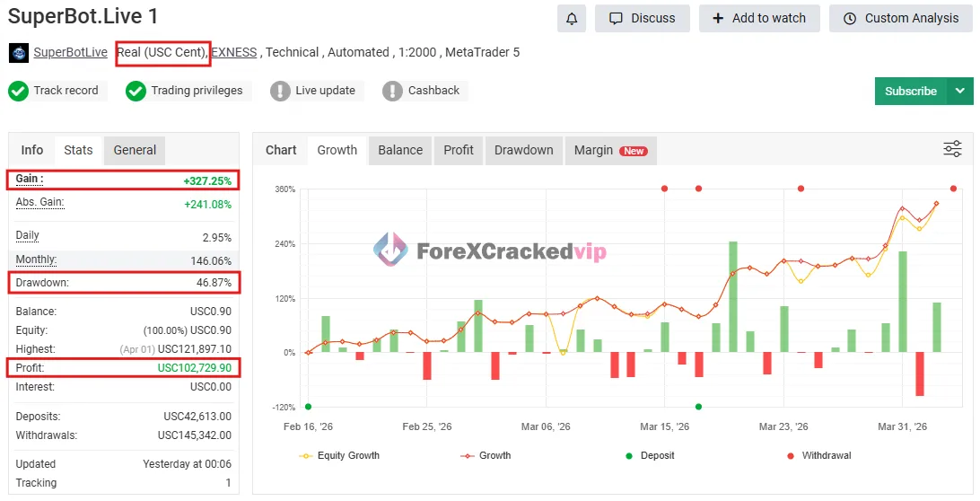
Task: Click the Trading privileges checkmark icon
Action: click(x=136, y=91)
